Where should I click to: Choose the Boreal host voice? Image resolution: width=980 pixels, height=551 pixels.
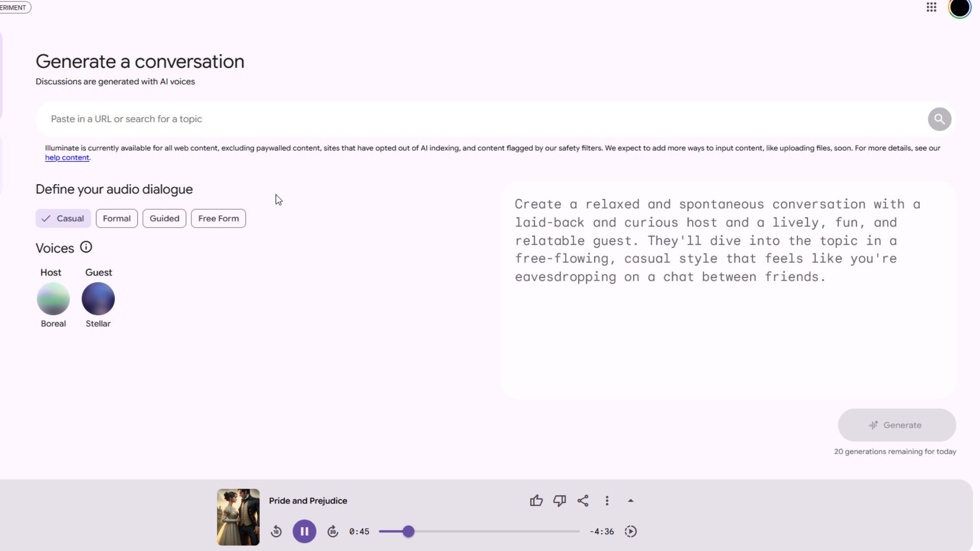[53, 298]
